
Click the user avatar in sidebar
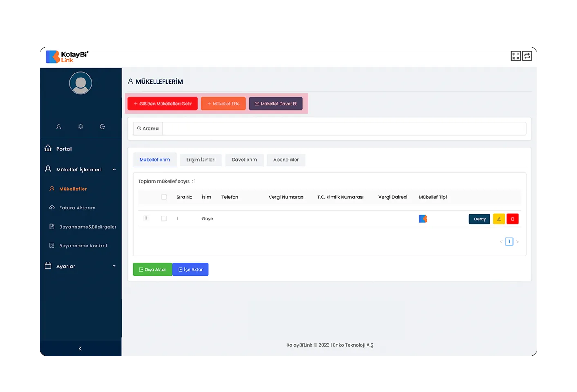tap(81, 83)
